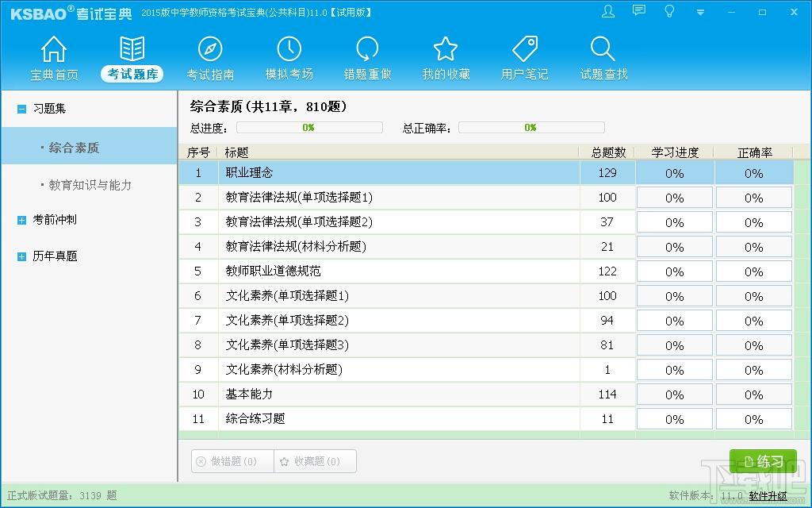Click the 总进度 progress bar
Screen dimensions: 812x508
[x=309, y=127]
